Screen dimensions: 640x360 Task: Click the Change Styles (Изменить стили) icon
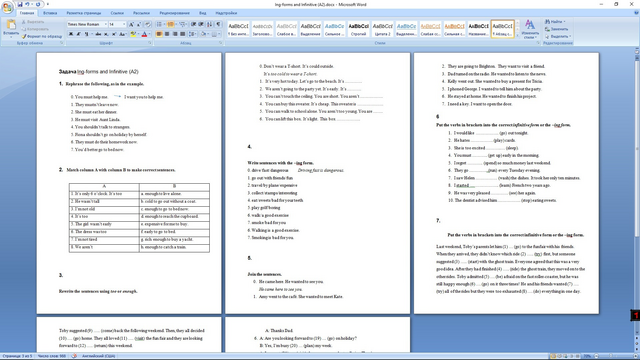[x=530, y=29]
